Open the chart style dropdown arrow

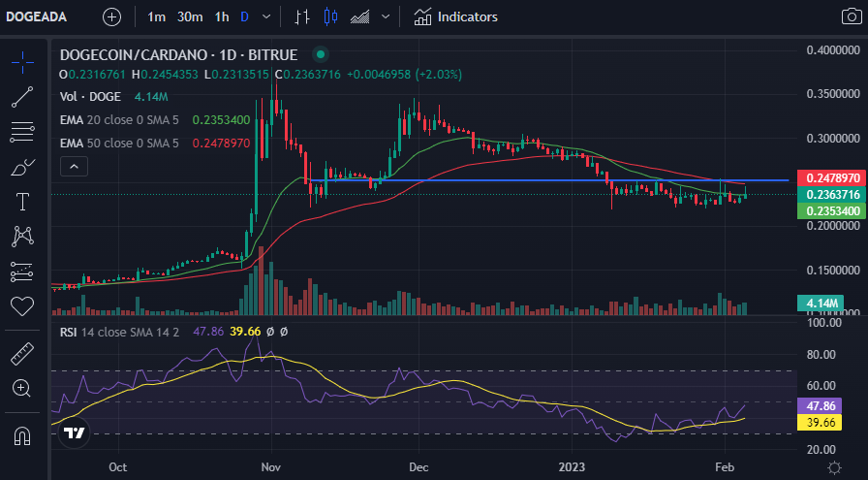pos(386,17)
